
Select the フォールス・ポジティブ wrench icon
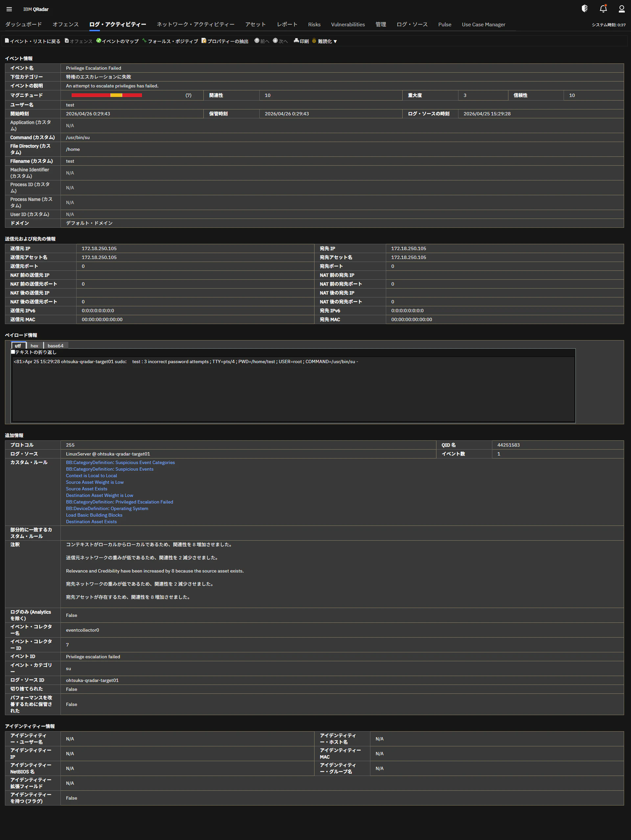point(144,41)
